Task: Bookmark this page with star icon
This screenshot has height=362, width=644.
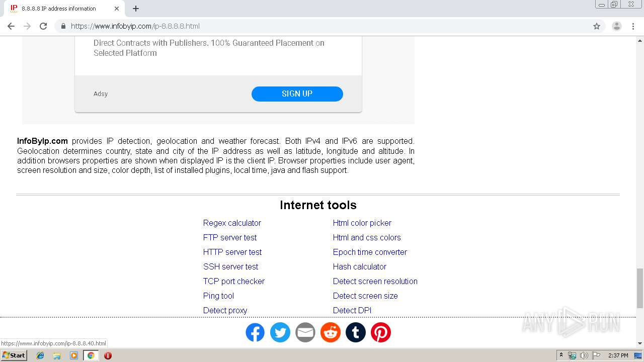Action: (x=597, y=26)
